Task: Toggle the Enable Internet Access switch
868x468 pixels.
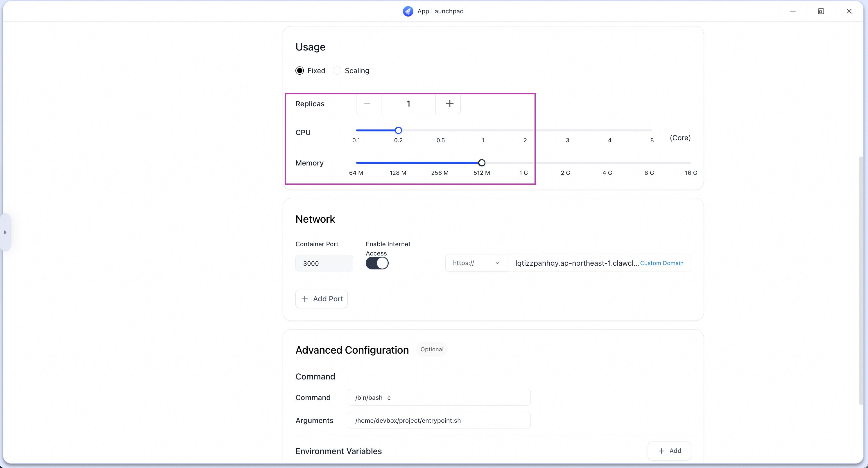Action: (x=377, y=263)
